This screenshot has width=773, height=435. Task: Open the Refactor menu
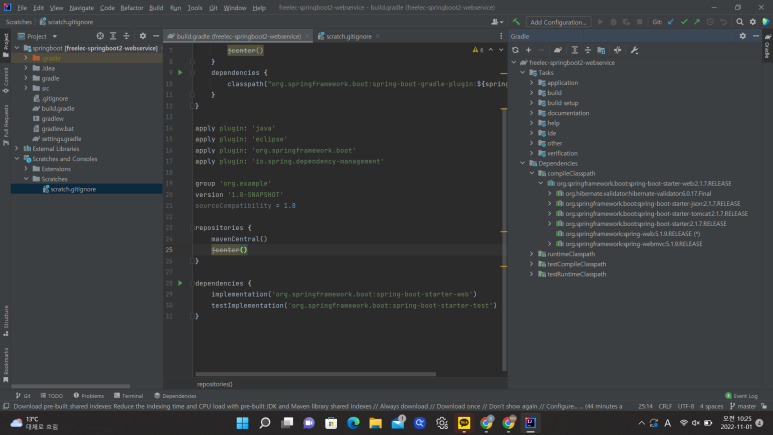pos(132,7)
